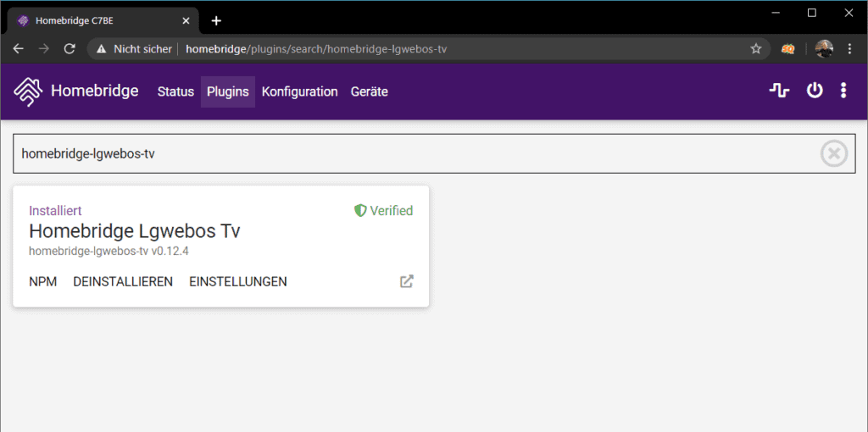Clear the plugin search field
Image resolution: width=868 pixels, height=432 pixels.
click(x=834, y=154)
